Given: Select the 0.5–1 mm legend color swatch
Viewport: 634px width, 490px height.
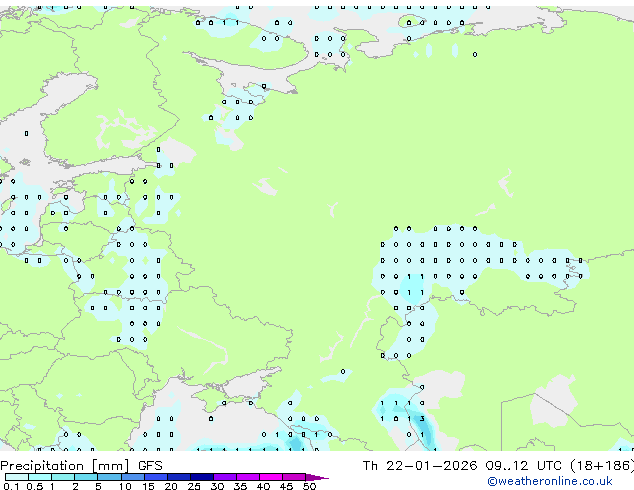Looking at the screenshot, I should point(40,477).
